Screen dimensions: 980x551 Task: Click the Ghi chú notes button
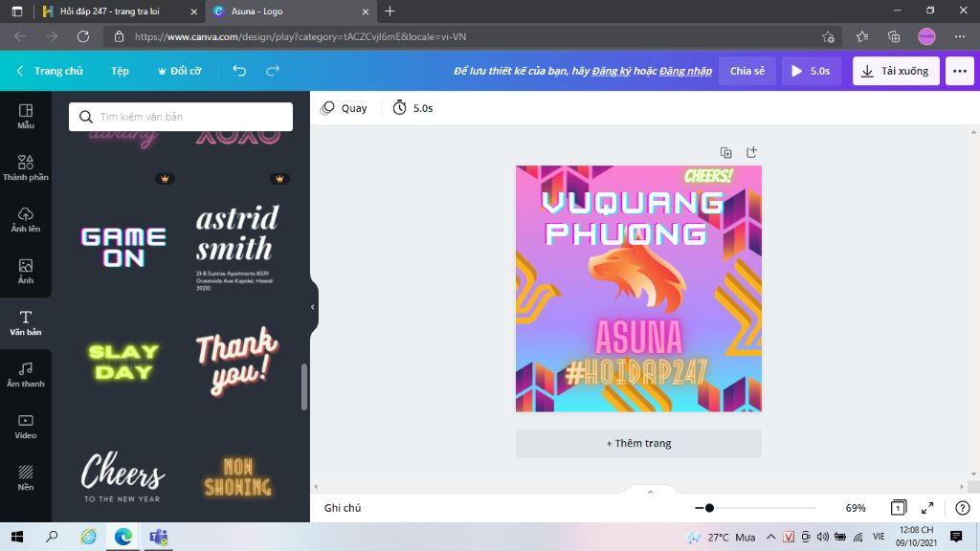pos(343,508)
